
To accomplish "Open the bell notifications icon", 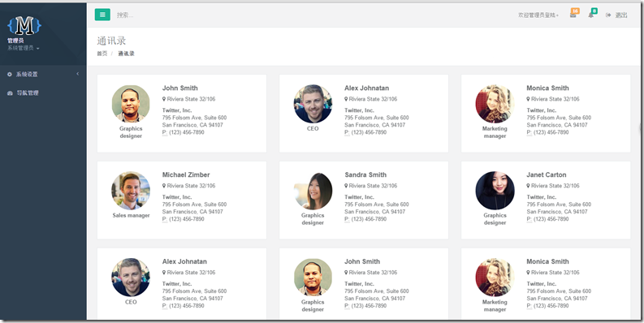I will click(x=590, y=15).
